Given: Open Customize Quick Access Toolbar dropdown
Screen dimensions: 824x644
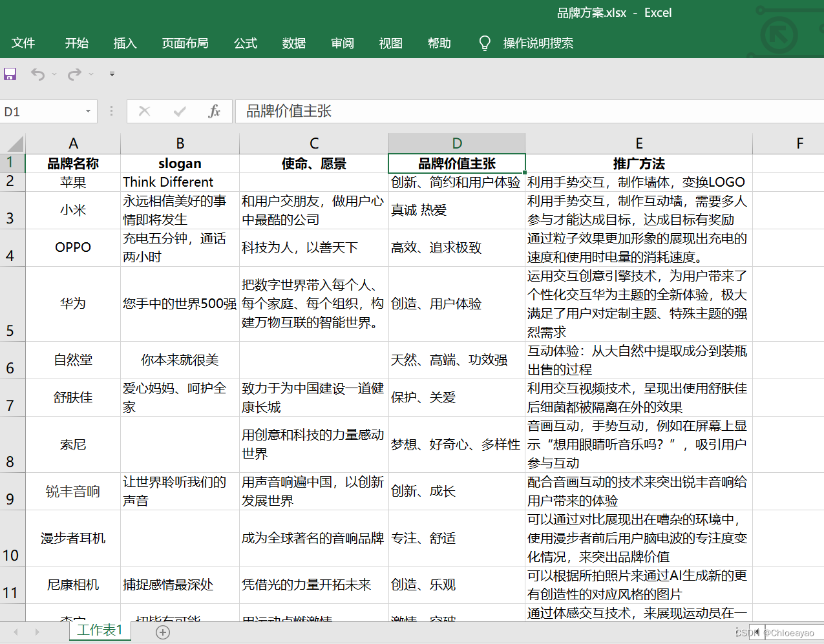Looking at the screenshot, I should tap(112, 74).
